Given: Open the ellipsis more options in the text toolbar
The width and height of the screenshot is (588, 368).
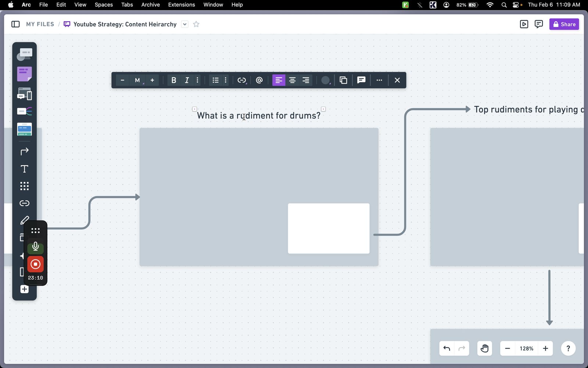Looking at the screenshot, I should [x=379, y=80].
